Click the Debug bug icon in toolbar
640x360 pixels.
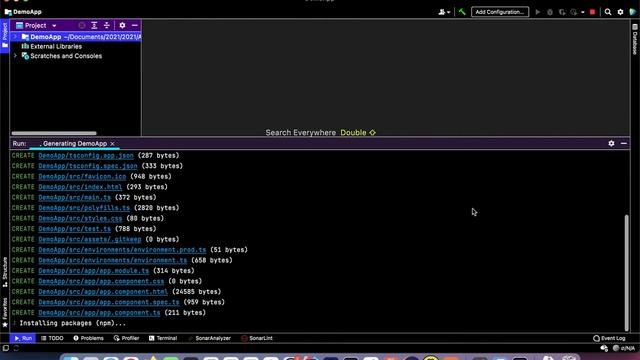click(x=550, y=12)
